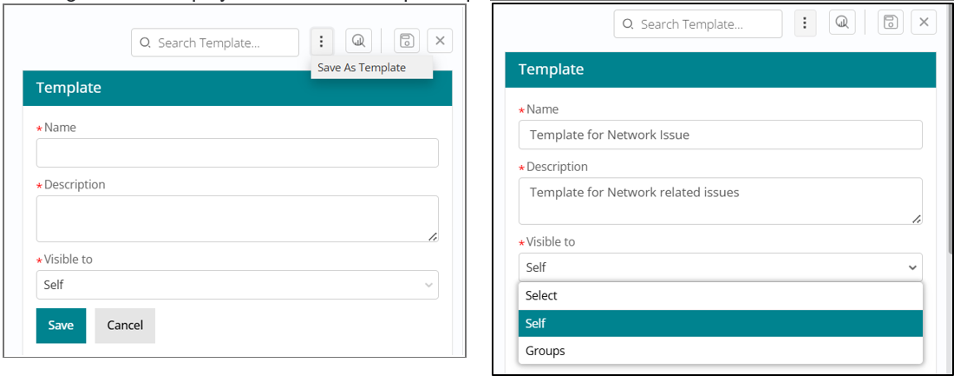Viewport: 980px width, 389px height.
Task: Close the Network Issue template panel
Action: [924, 23]
